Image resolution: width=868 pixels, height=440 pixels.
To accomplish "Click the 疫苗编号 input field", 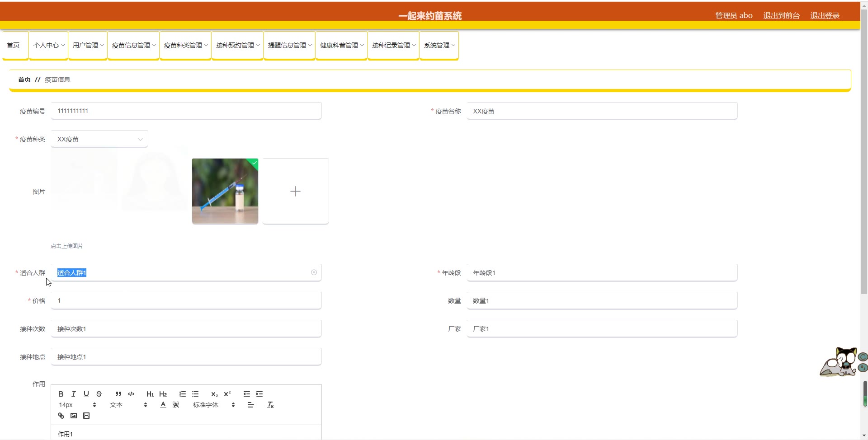I will point(186,111).
